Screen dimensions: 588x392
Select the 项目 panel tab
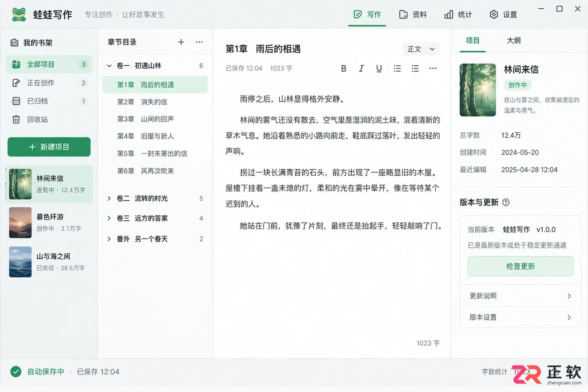[472, 40]
